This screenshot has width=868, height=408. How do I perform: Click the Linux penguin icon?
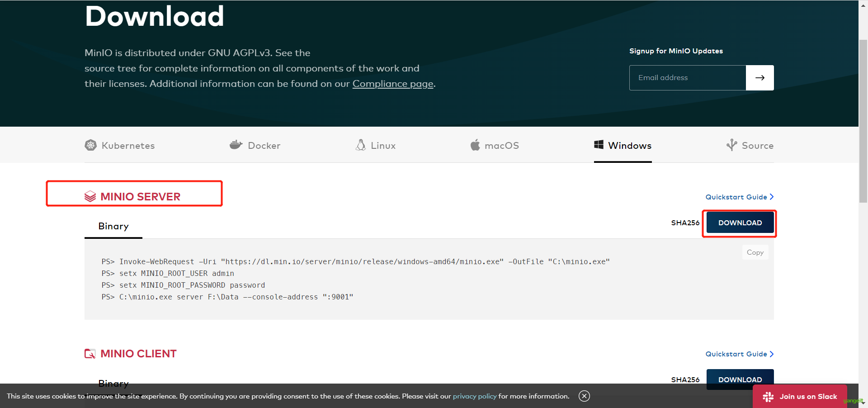click(x=361, y=145)
